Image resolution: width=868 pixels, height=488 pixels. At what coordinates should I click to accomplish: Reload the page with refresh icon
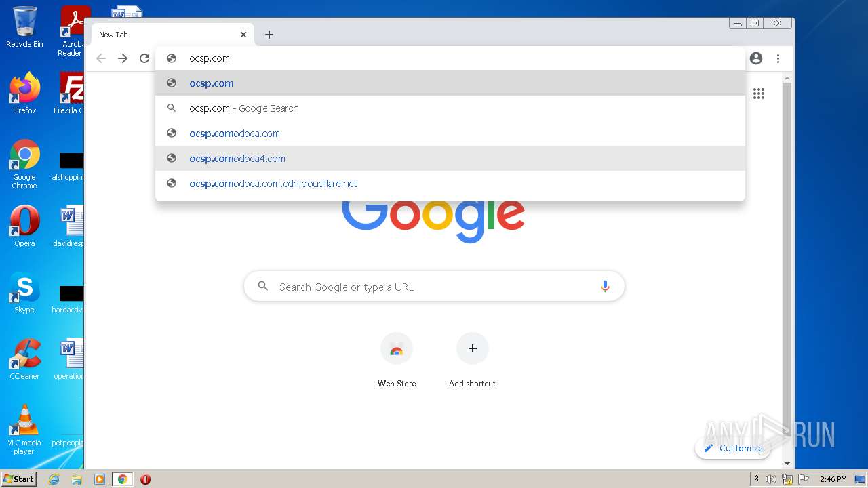144,58
